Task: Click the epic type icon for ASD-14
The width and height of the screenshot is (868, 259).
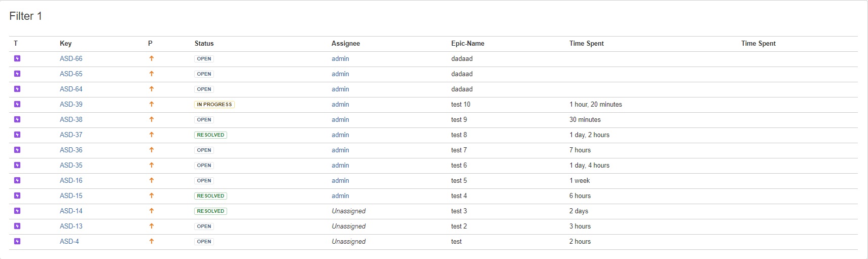Action: 17,211
